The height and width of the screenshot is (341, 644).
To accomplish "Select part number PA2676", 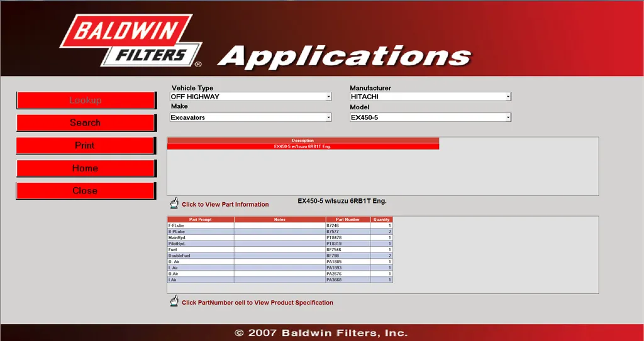I will pyautogui.click(x=348, y=274).
